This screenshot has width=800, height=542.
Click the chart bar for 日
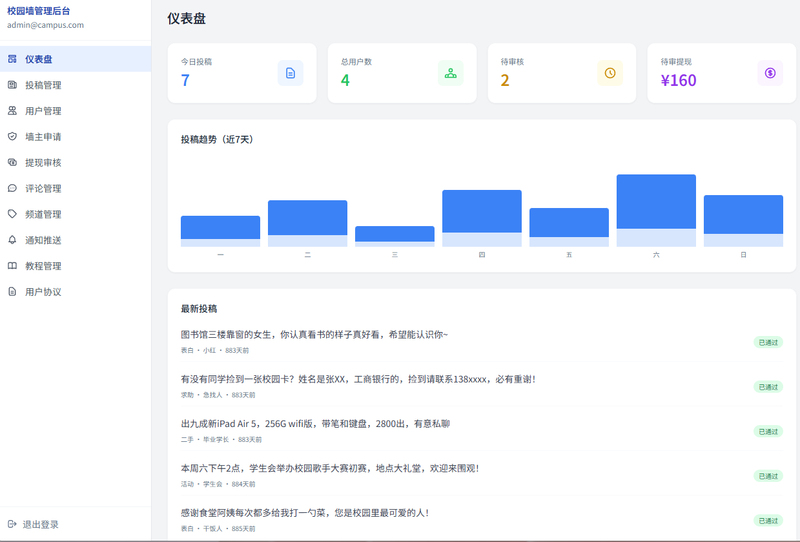coord(743,221)
